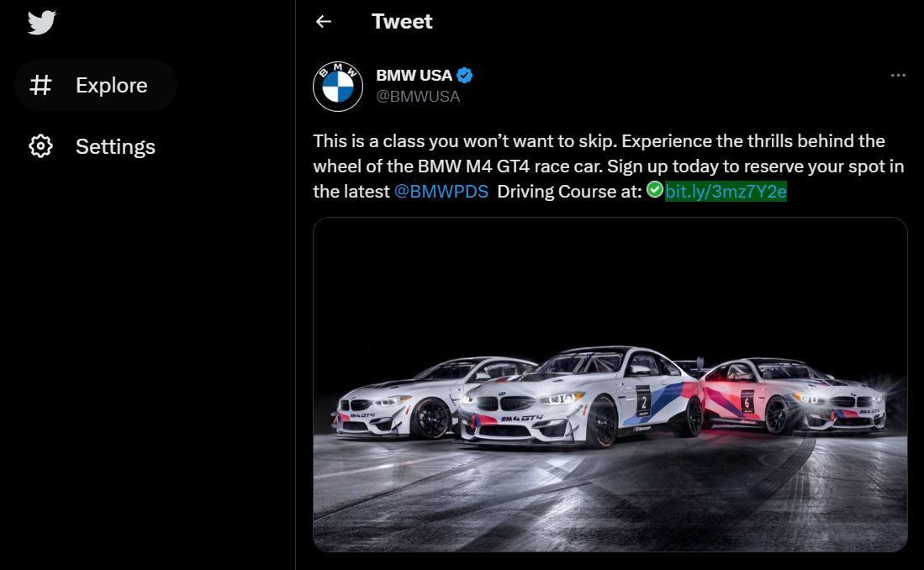Viewport: 924px width, 570px height.
Task: Select the Explore navigation entry
Action: click(x=110, y=84)
